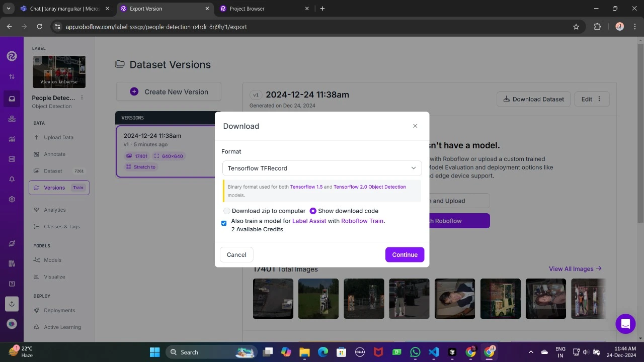This screenshot has height=362, width=644.
Task: Open the Intercom chat bubble
Action: coord(625,324)
